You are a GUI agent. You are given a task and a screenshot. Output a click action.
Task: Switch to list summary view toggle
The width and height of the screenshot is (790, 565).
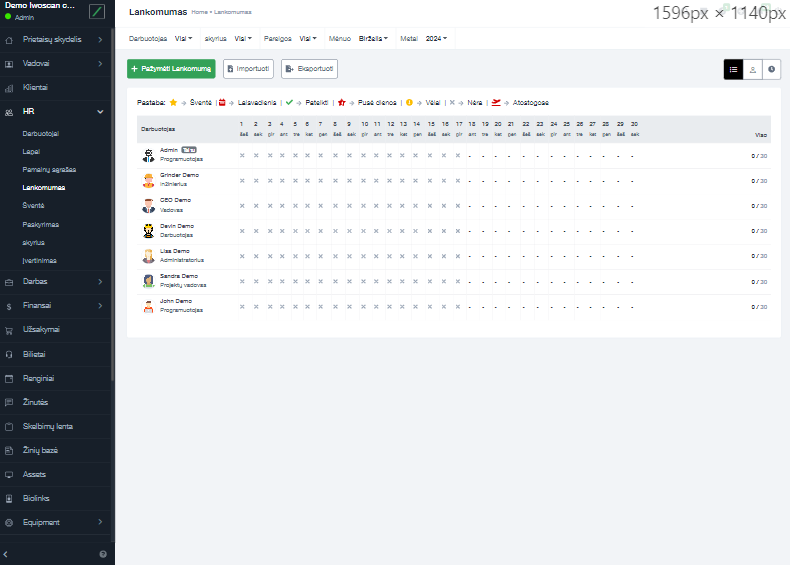coord(734,69)
